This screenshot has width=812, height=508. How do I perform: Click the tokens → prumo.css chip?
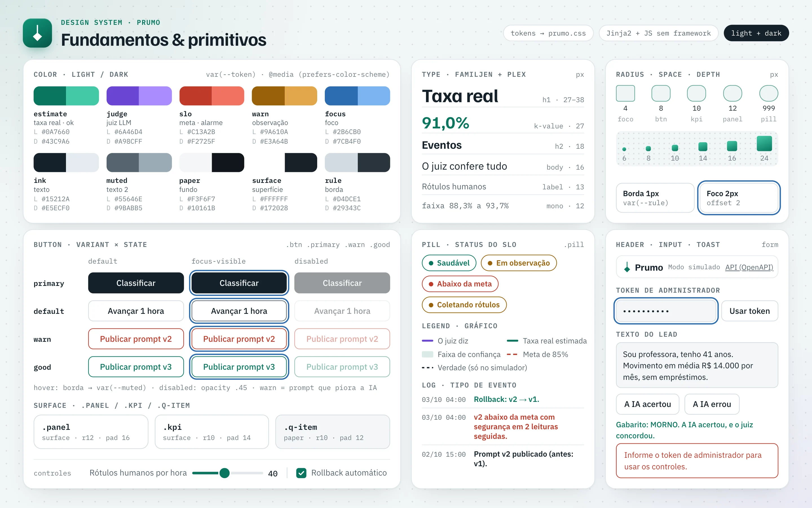coord(548,33)
